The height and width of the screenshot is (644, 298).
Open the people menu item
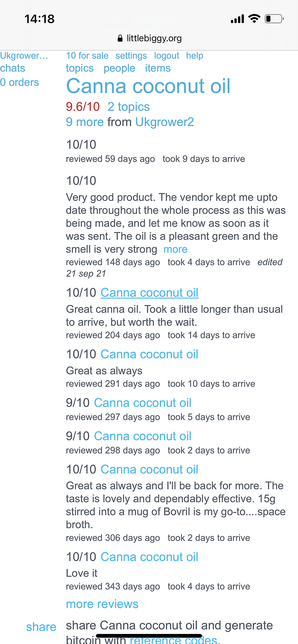click(119, 68)
